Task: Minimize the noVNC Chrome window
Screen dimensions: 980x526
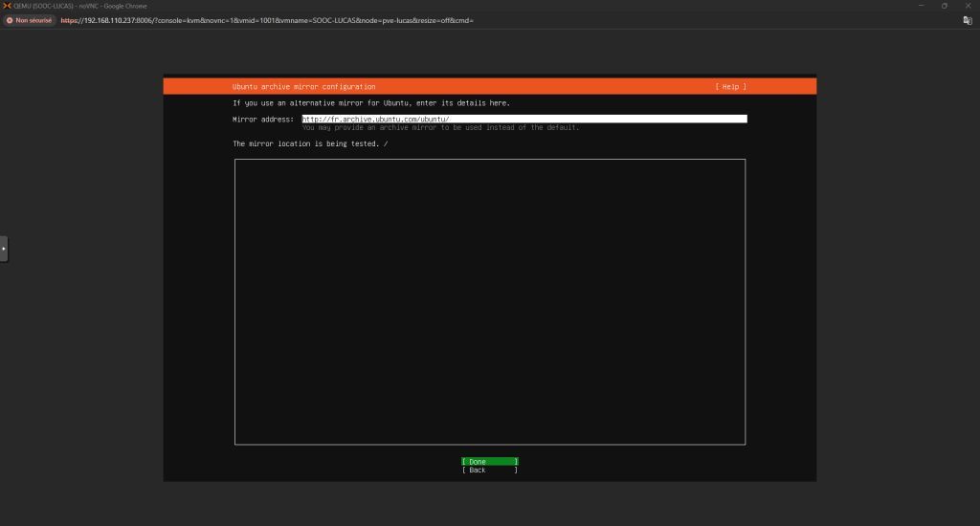Action: [x=920, y=6]
